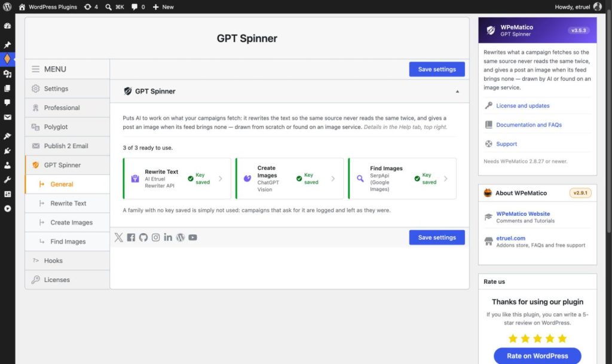Open comments bubble showing 0
Image resolution: width=612 pixels, height=364 pixels.
point(138,7)
